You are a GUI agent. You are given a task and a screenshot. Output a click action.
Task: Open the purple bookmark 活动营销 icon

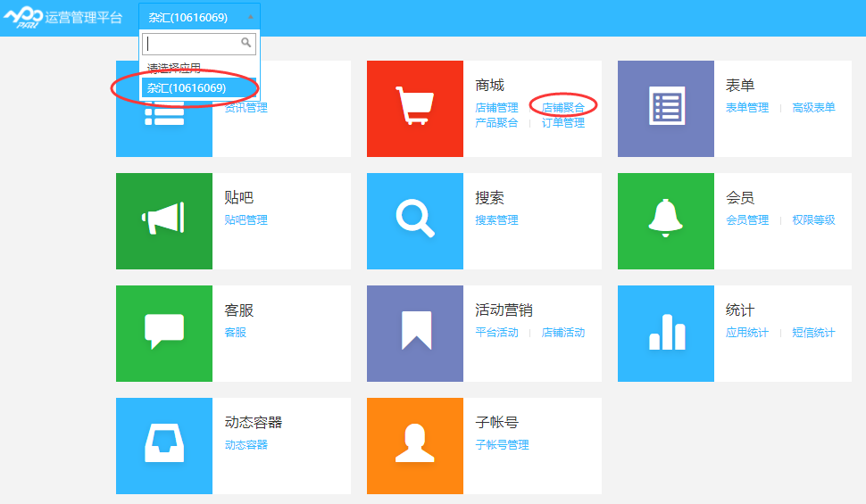pos(414,334)
